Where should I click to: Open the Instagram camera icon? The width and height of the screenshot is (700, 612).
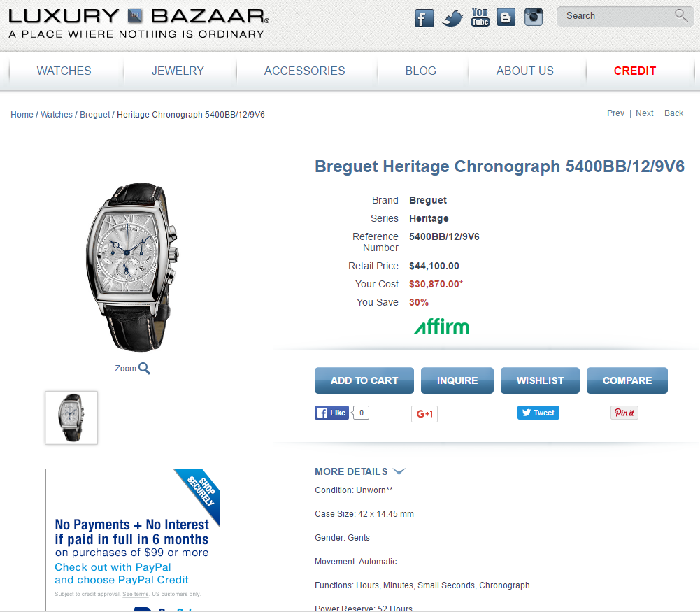534,17
